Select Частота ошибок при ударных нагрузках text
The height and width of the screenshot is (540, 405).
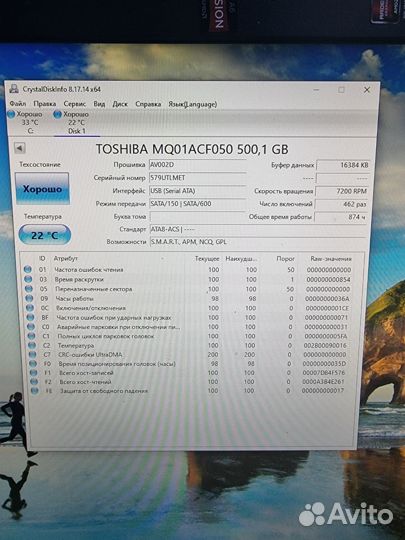pos(114,318)
